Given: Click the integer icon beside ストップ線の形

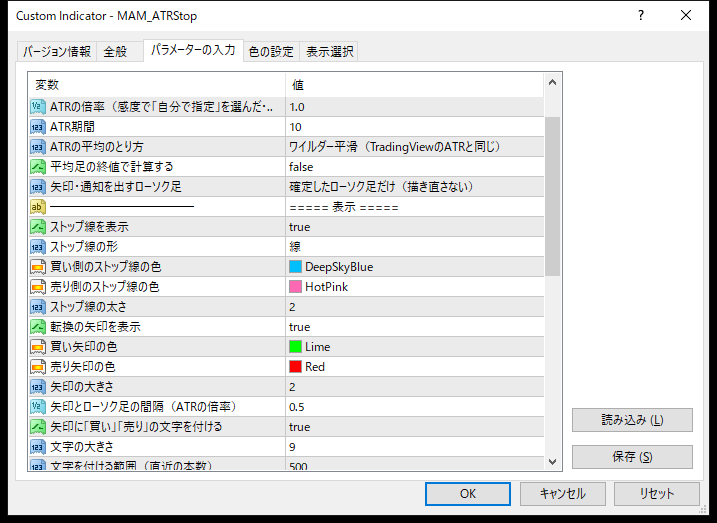Looking at the screenshot, I should coord(38,247).
